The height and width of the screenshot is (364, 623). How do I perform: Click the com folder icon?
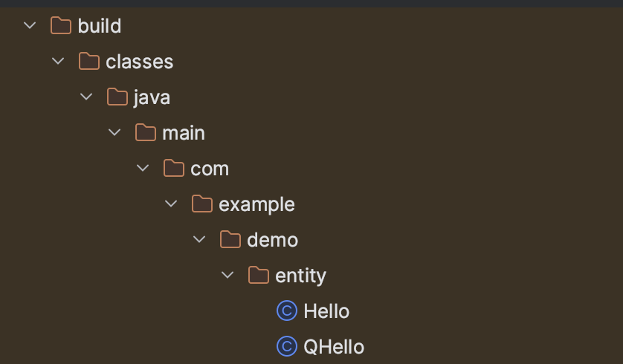point(174,168)
